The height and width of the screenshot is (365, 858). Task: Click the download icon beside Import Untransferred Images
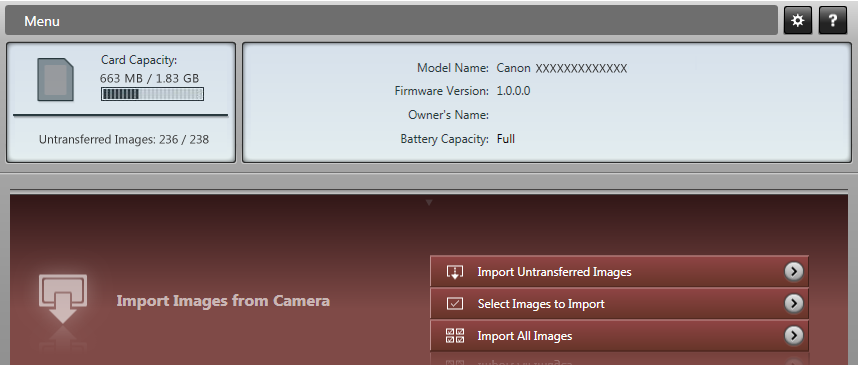tap(455, 272)
